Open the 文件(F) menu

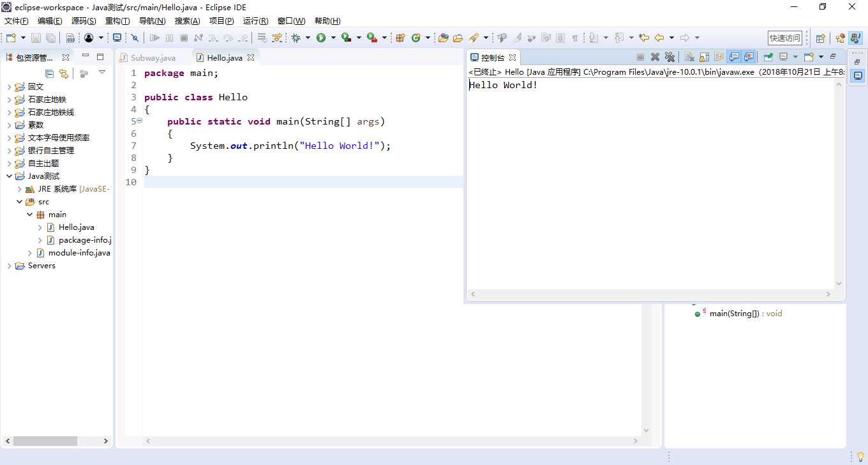click(x=17, y=21)
